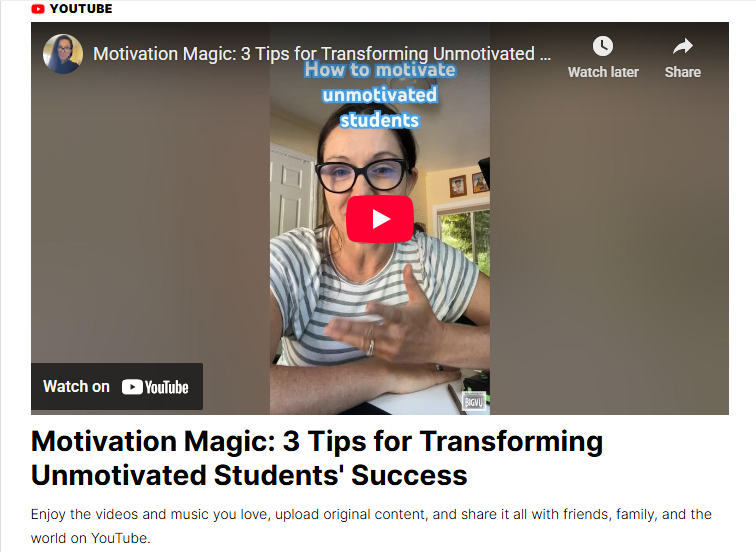This screenshot has height=552, width=756.
Task: Click the "Watch on" text in the player
Action: pyautogui.click(x=76, y=387)
